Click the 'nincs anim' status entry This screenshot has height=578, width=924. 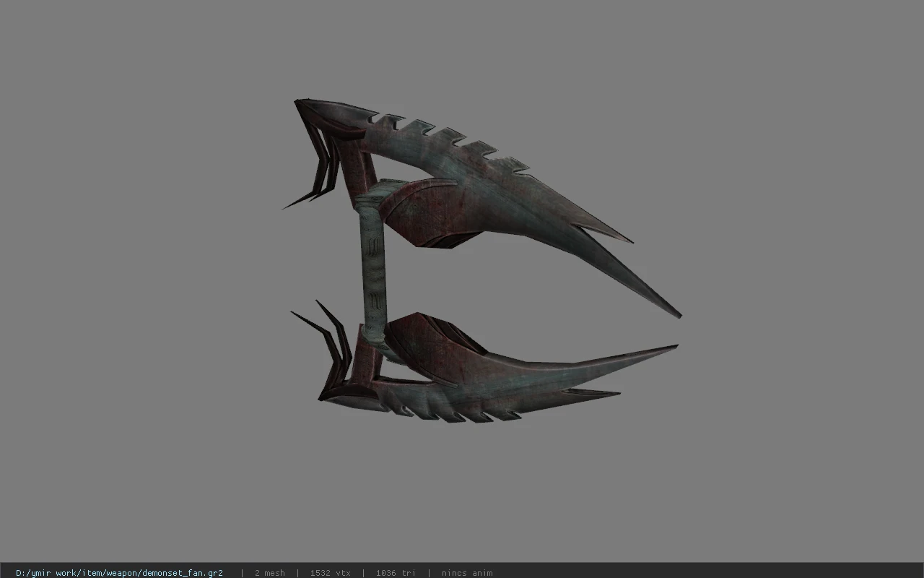click(x=467, y=573)
